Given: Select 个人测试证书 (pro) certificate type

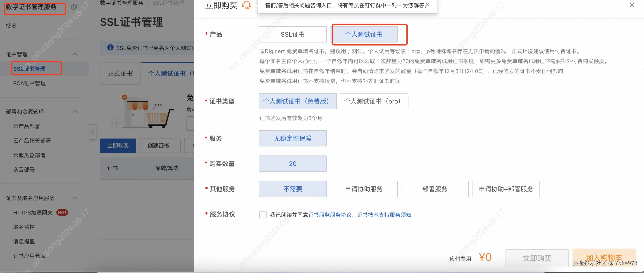Looking at the screenshot, I should (374, 101).
